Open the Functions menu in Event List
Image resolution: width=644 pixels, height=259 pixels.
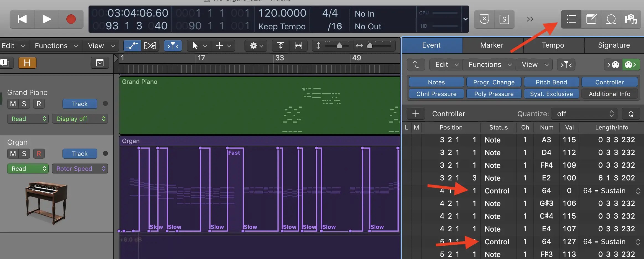[x=489, y=64]
